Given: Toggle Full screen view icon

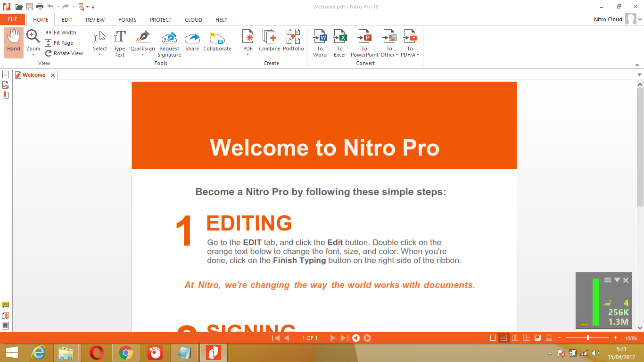Looking at the screenshot, I should click(x=537, y=338).
